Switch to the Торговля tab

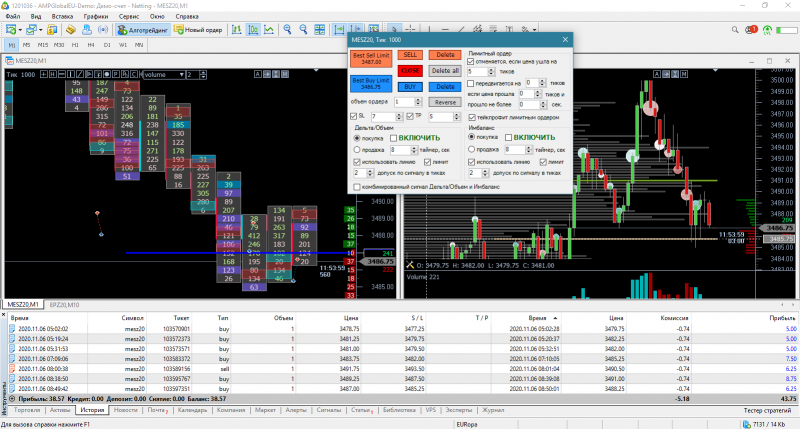pos(27,410)
